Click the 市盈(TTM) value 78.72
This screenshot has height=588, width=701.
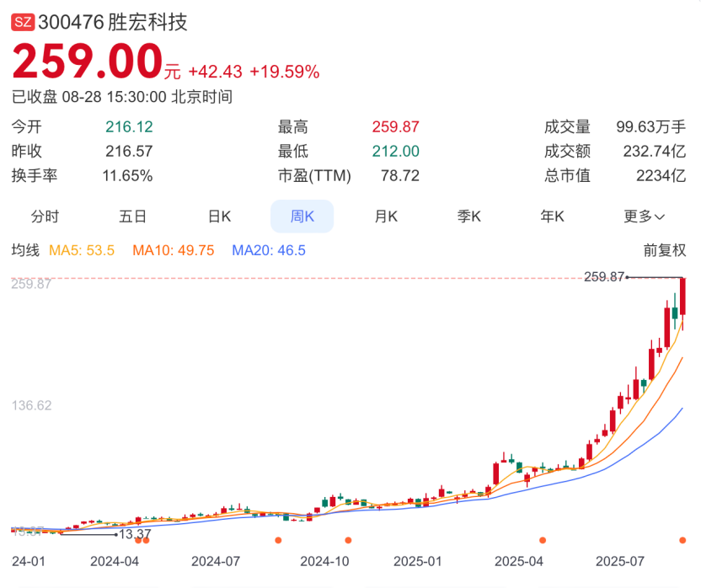click(400, 175)
